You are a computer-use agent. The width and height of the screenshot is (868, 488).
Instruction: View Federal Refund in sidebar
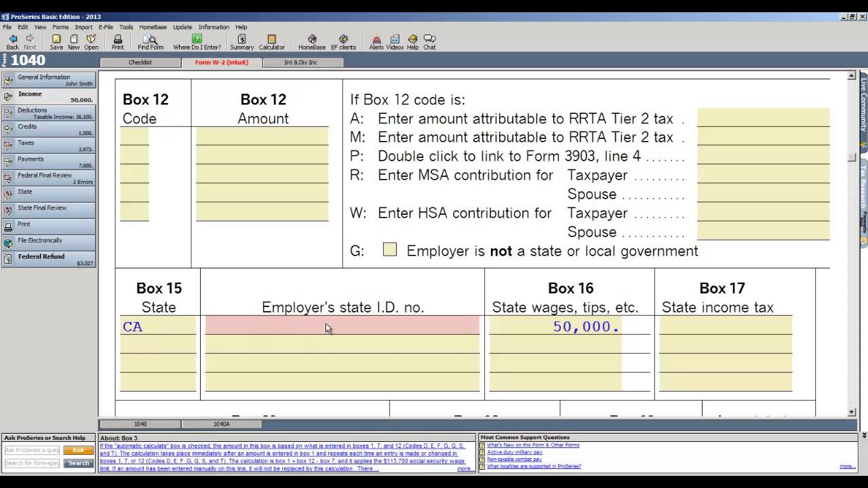49,259
